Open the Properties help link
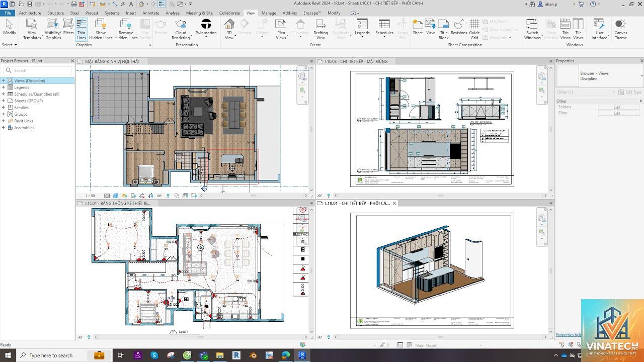The height and width of the screenshot is (362, 644). tap(568, 335)
